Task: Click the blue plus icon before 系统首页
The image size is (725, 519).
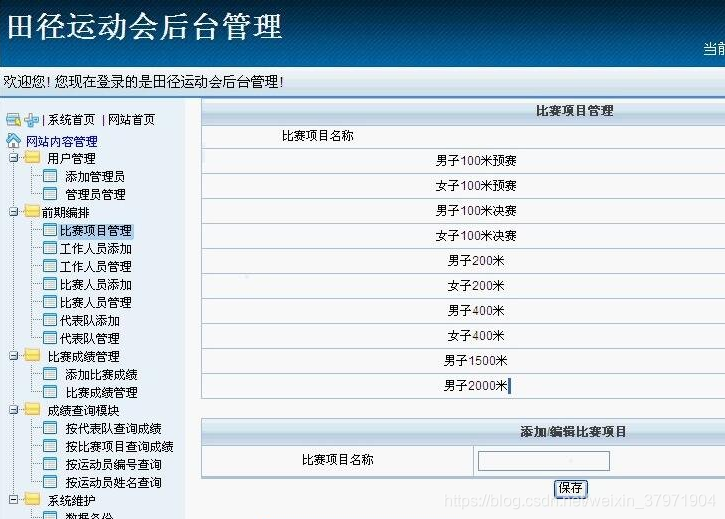Action: coord(31,120)
